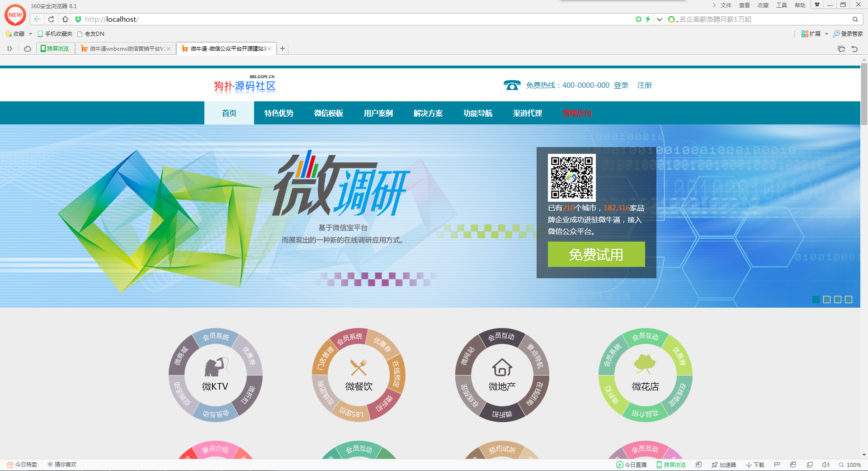Click the 登录 link

pos(621,85)
